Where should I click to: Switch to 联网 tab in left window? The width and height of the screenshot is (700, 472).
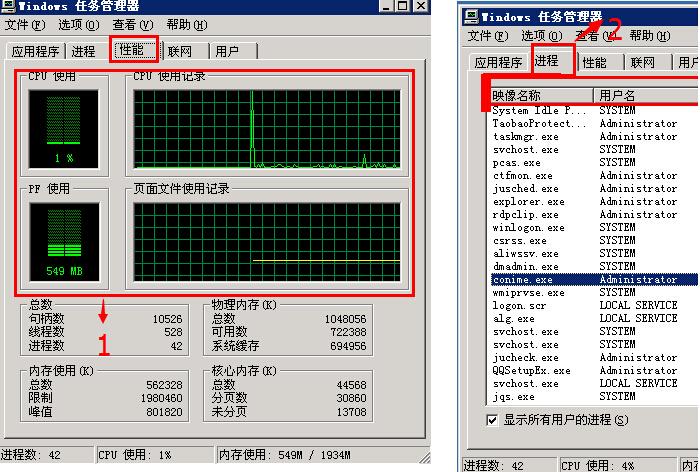pyautogui.click(x=184, y=51)
